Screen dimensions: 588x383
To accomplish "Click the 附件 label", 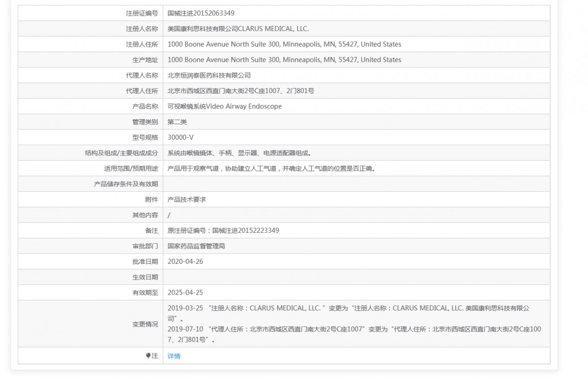I will pos(152,200).
